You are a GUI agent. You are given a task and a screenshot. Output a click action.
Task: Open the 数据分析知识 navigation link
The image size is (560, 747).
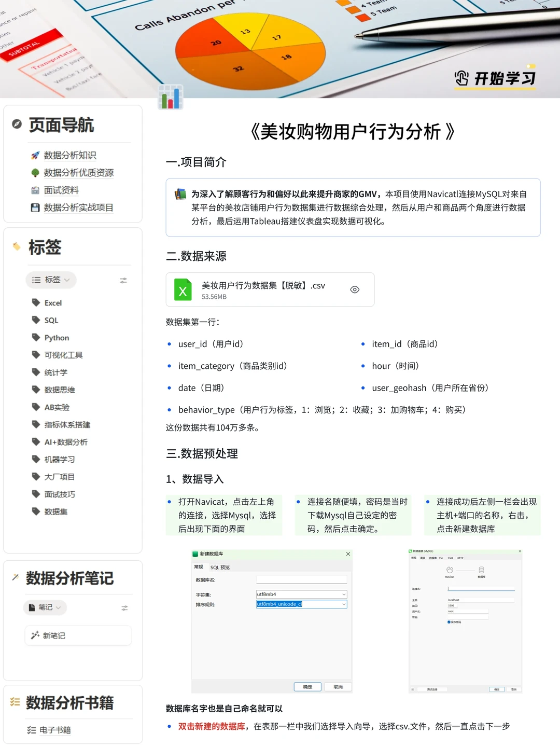click(70, 155)
